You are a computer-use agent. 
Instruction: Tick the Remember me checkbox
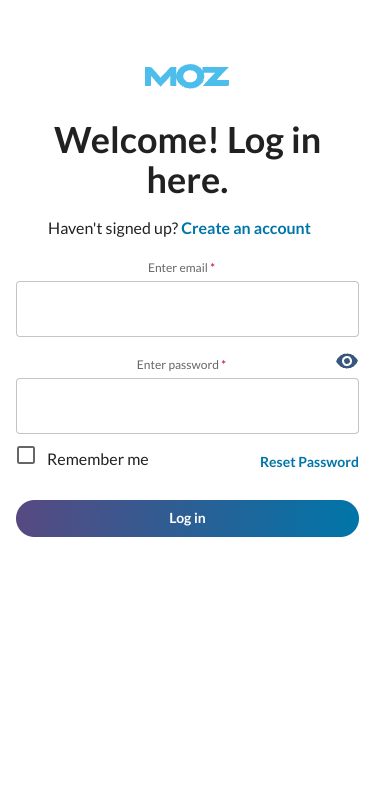point(26,455)
